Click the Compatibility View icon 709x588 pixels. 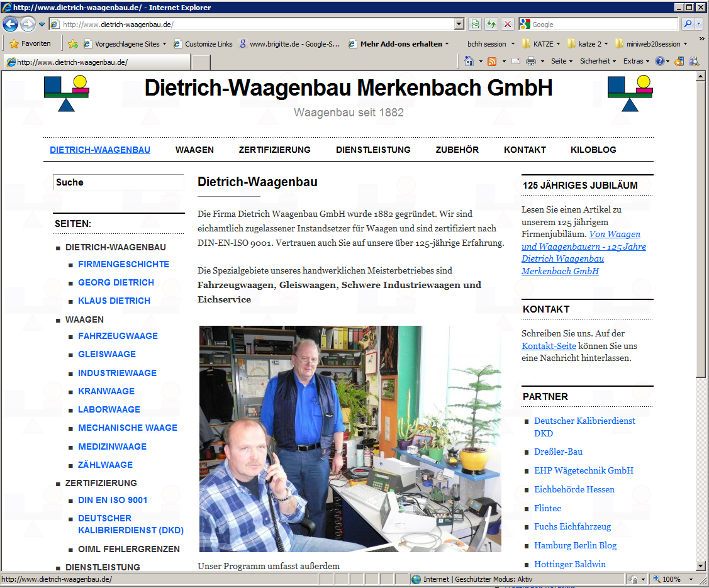(x=475, y=25)
